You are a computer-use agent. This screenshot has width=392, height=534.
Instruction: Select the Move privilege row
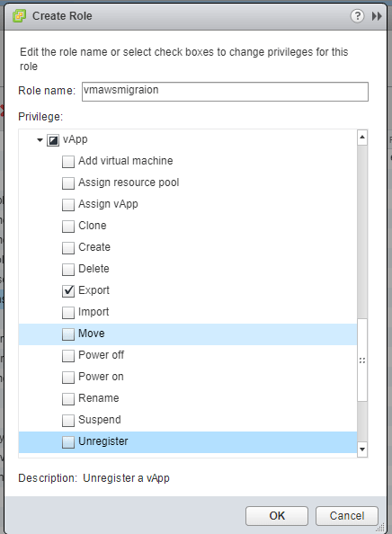(x=188, y=334)
